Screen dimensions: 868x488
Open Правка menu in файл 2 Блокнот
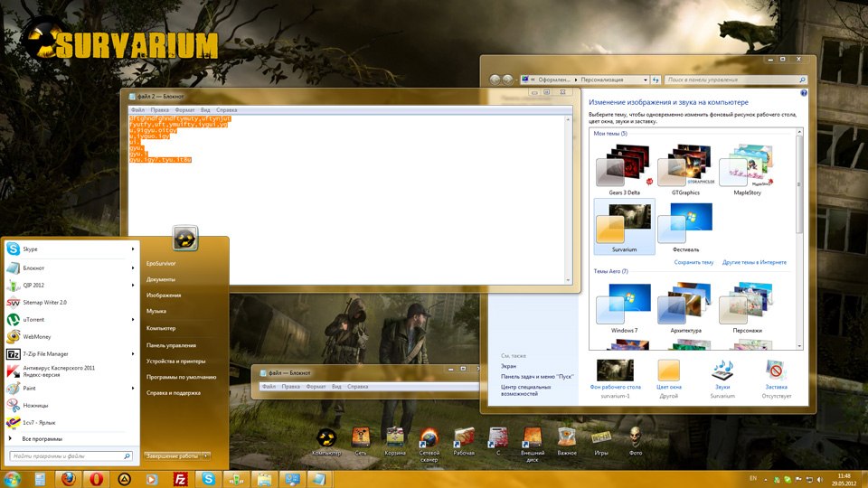point(159,110)
